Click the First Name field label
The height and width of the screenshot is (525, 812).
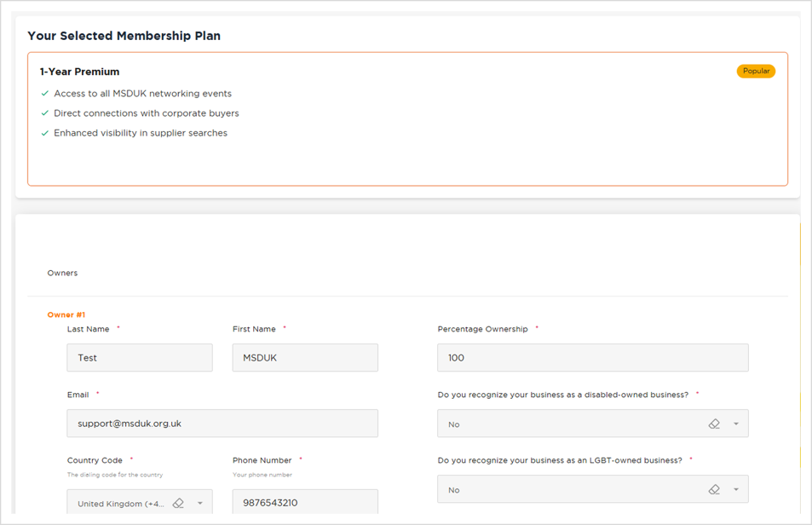tap(254, 329)
